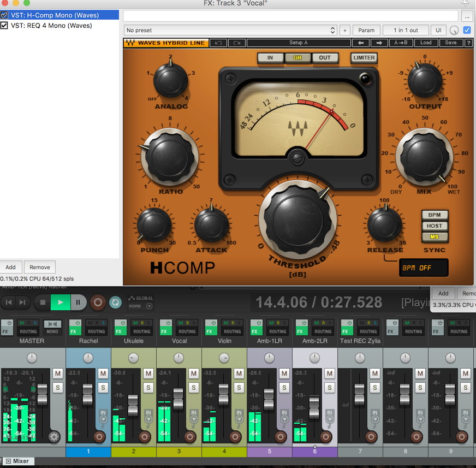The height and width of the screenshot is (468, 476).
Task: Toggle the plugin bypass checkbox beside UI
Action: (x=467, y=30)
